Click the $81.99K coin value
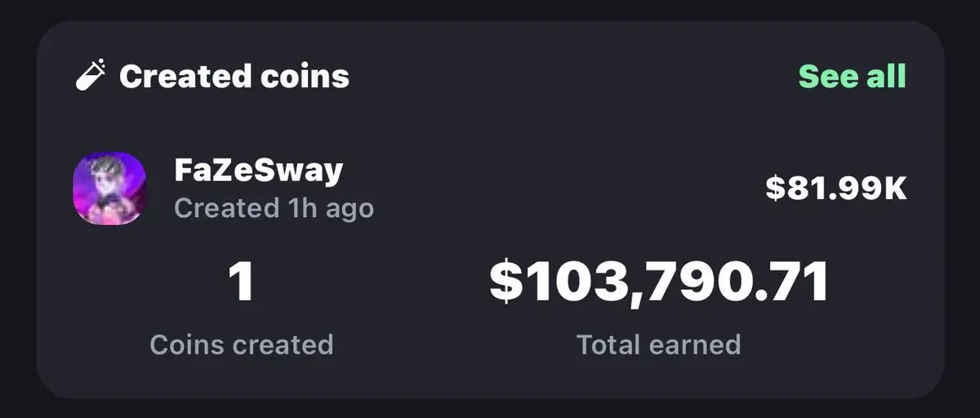This screenshot has width=980, height=418. [836, 189]
